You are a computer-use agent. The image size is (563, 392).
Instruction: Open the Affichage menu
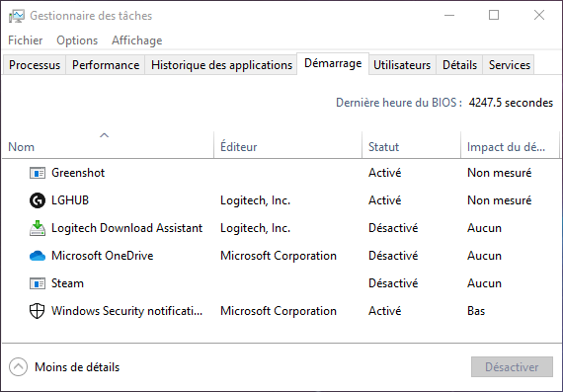(x=137, y=40)
